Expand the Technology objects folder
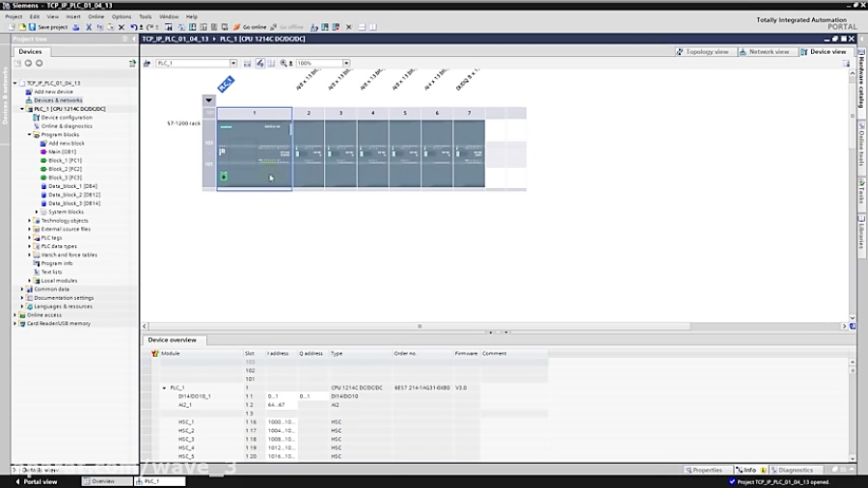Screen dimensions: 868x488 coord(29,220)
